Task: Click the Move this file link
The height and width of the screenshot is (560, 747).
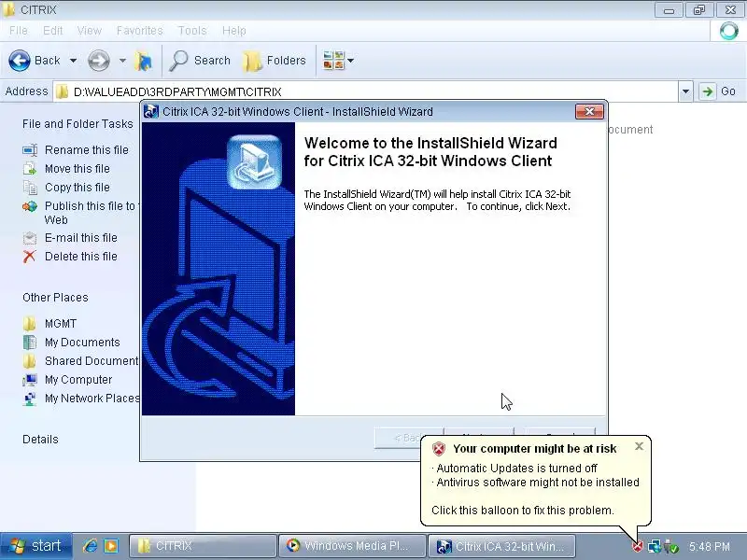Action: pos(78,169)
